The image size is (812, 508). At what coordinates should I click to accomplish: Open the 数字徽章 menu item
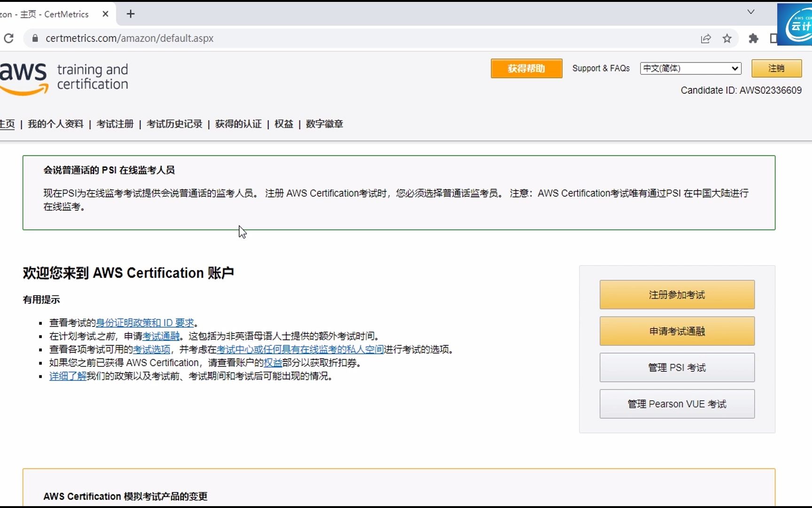[x=324, y=124]
